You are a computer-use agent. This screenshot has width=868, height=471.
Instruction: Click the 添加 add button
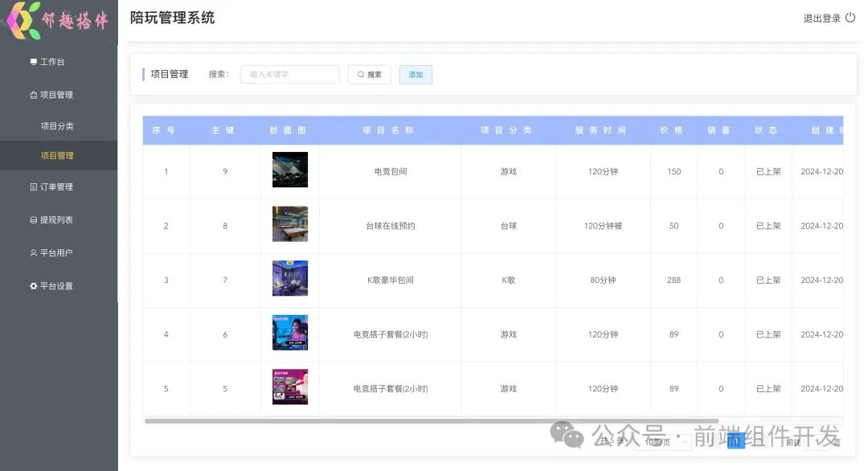pyautogui.click(x=416, y=74)
